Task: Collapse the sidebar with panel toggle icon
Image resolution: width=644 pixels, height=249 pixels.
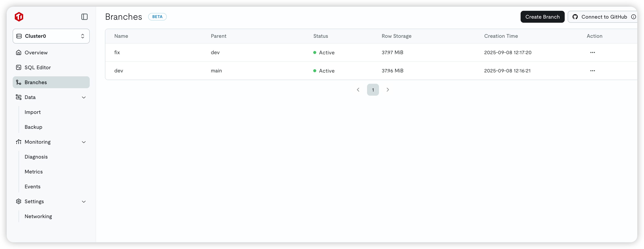Action: point(85,17)
